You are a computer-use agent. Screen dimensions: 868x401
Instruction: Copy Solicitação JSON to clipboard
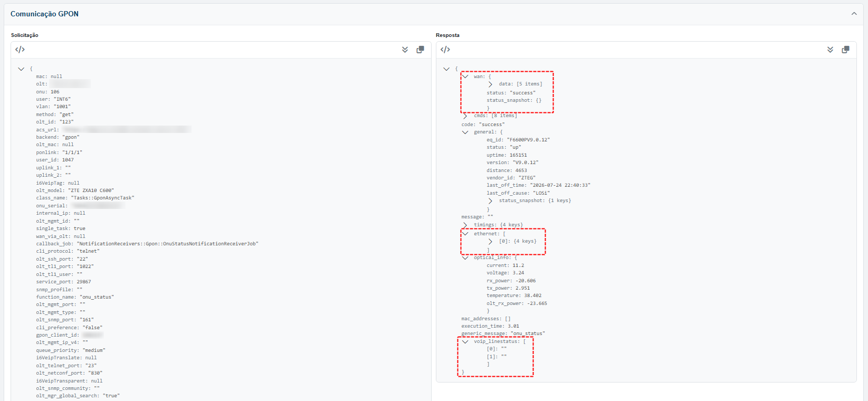click(x=420, y=50)
